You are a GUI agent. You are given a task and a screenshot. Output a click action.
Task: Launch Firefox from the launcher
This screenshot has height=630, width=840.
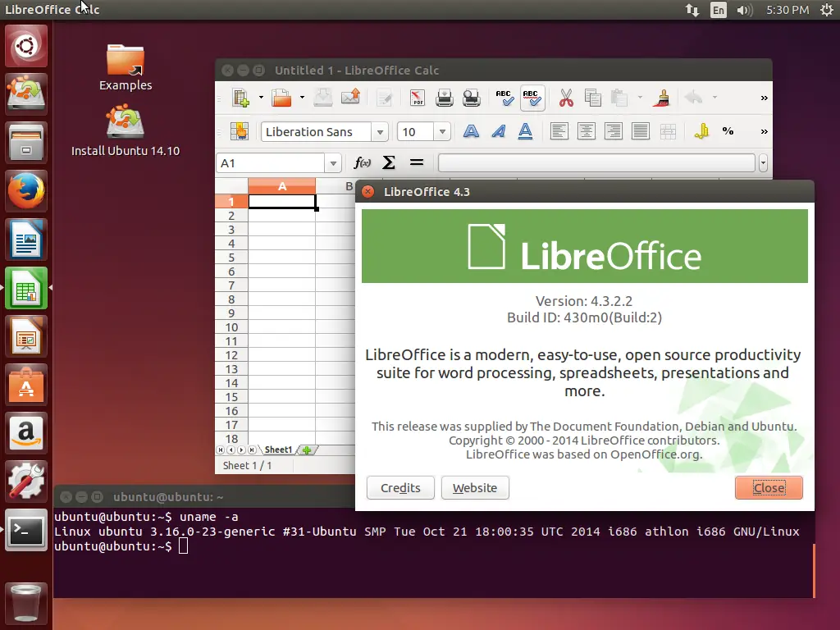(25, 191)
